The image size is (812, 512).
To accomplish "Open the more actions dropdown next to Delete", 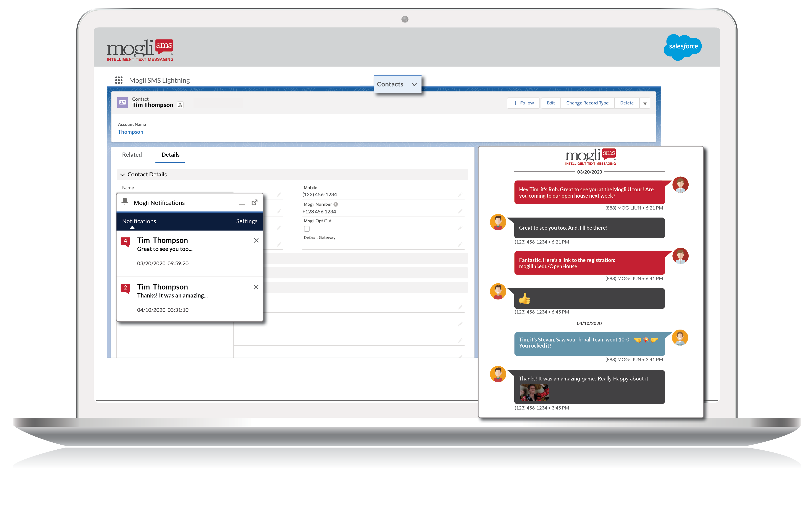I will point(645,103).
